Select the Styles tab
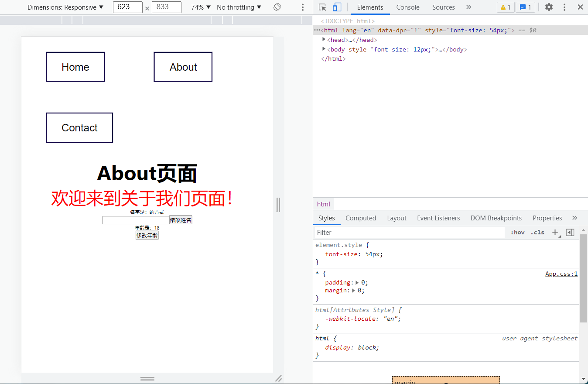This screenshot has width=588, height=384. 326,218
